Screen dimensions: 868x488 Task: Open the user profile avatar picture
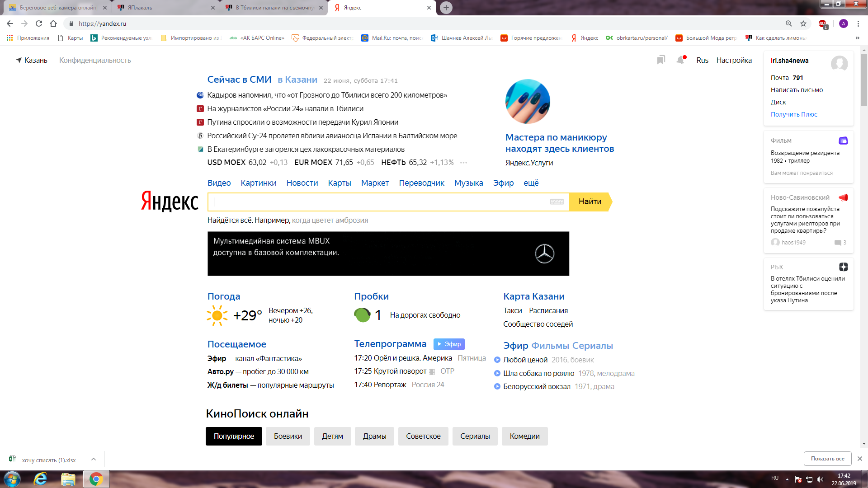[840, 63]
